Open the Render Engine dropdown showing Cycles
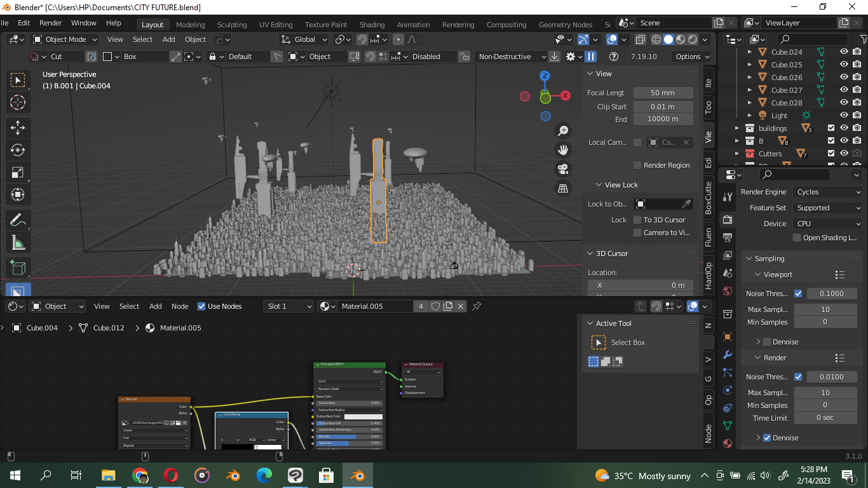This screenshot has width=868, height=488. click(827, 191)
